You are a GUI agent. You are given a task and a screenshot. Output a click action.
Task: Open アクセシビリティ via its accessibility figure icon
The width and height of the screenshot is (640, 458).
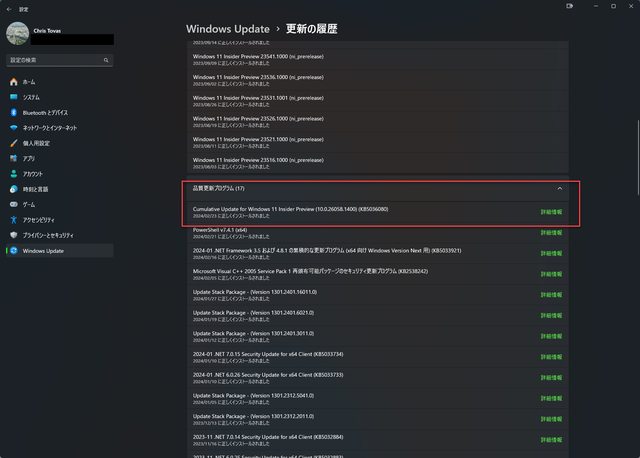(14, 220)
